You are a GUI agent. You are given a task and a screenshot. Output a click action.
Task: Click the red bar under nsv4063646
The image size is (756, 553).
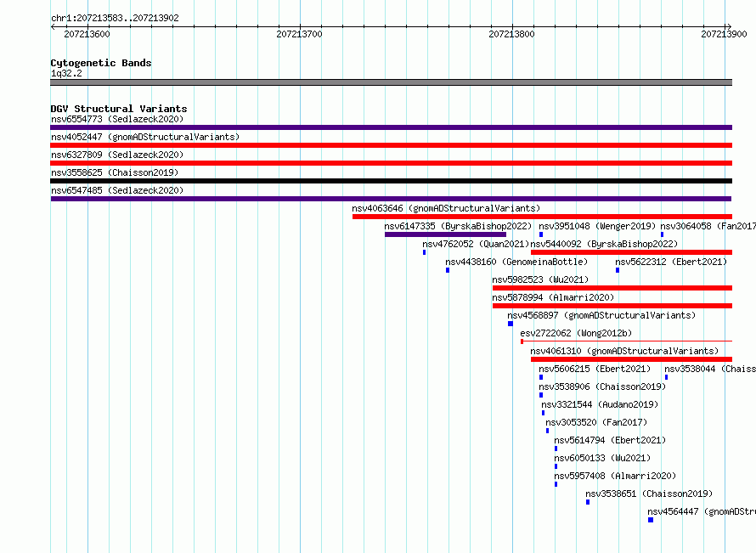pos(543,217)
